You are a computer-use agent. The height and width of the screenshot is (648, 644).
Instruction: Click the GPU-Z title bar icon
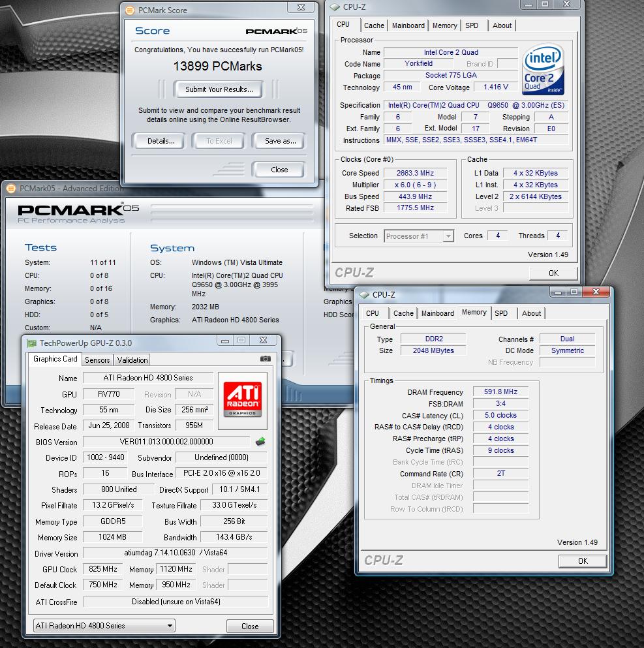click(x=31, y=343)
